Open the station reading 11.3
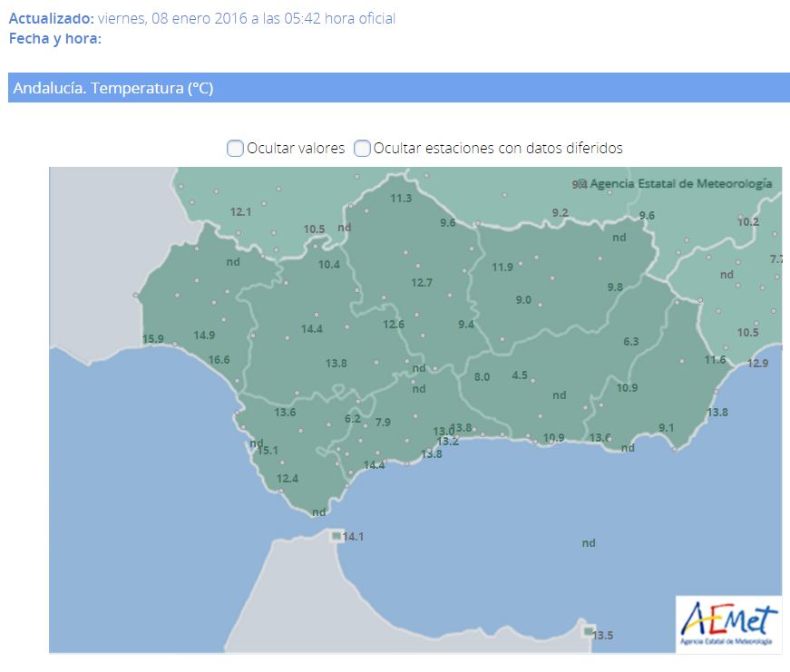The width and height of the screenshot is (790, 672). click(x=401, y=199)
